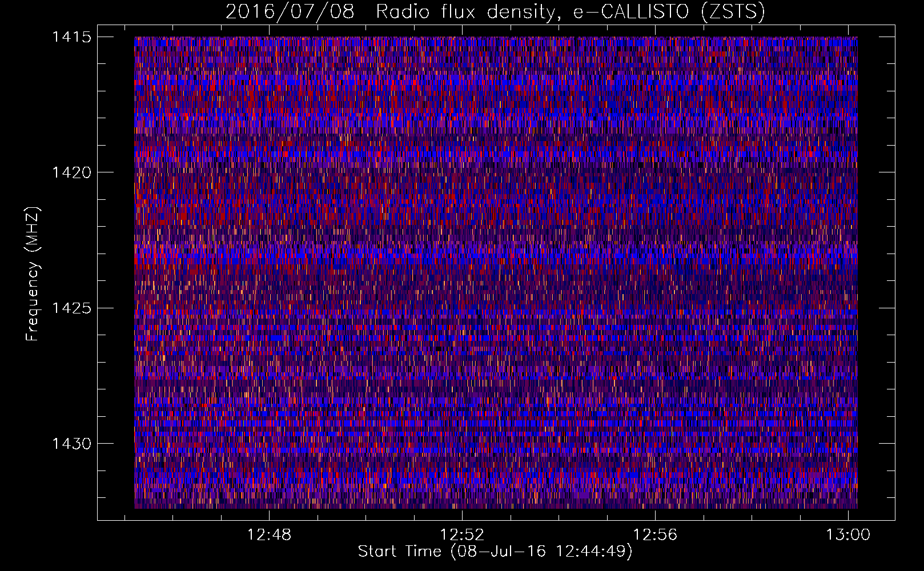Viewport: 924px width, 571px height.
Task: Click the 'Frequency (MHZ)' axis label
Action: coord(33,274)
